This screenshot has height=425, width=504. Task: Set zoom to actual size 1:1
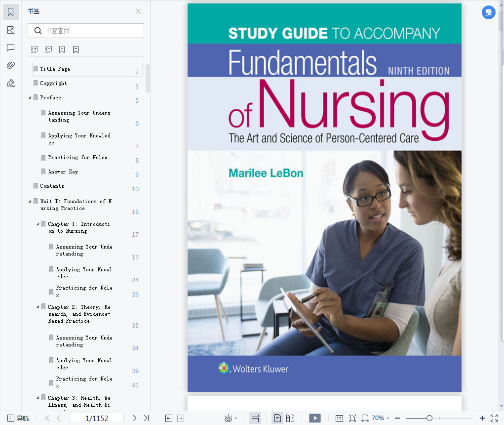pyautogui.click(x=339, y=418)
